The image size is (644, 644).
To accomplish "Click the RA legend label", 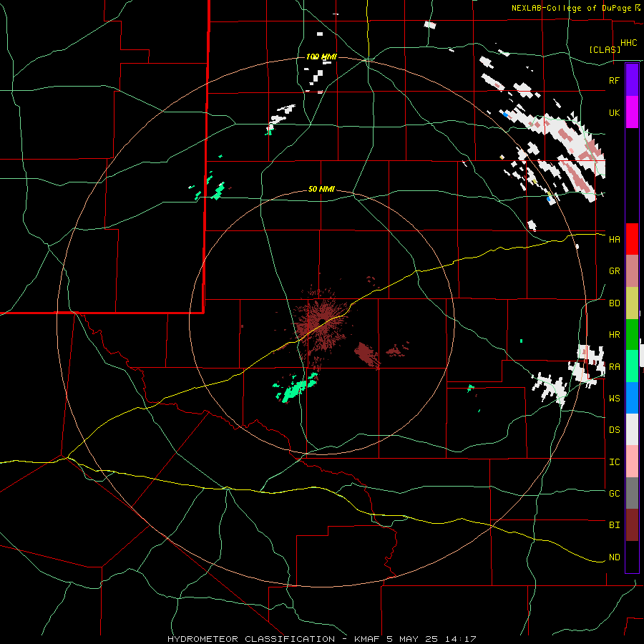I will (x=614, y=366).
